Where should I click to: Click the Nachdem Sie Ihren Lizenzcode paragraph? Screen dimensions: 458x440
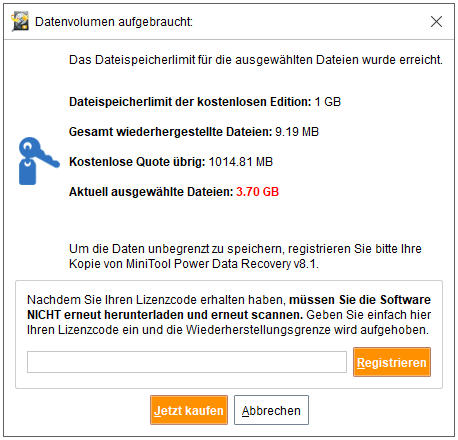pos(229,315)
